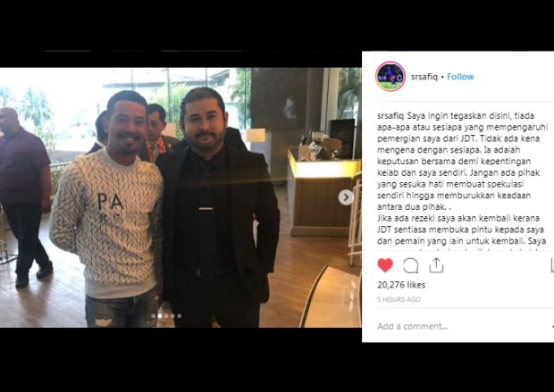
Task: Share the post using the share icon
Action: pos(436,265)
